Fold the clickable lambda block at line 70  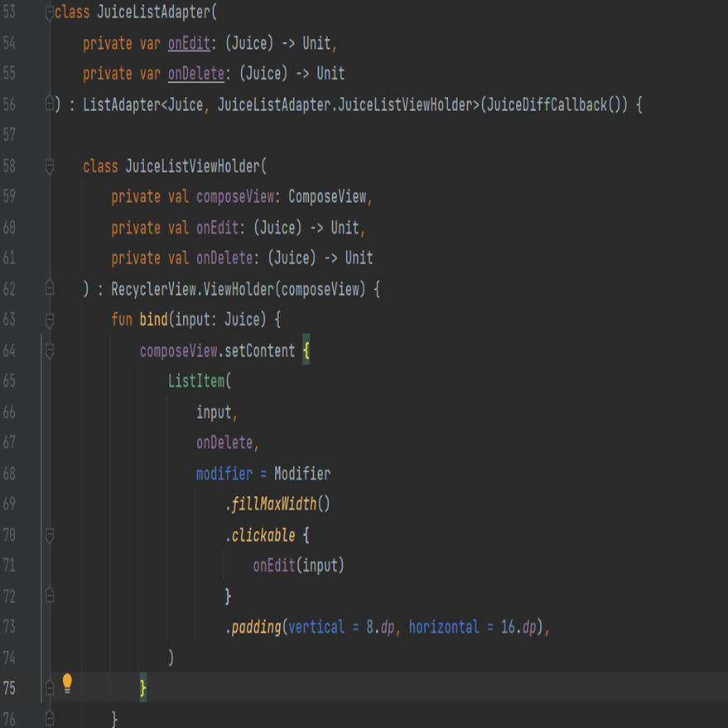pyautogui.click(x=51, y=535)
